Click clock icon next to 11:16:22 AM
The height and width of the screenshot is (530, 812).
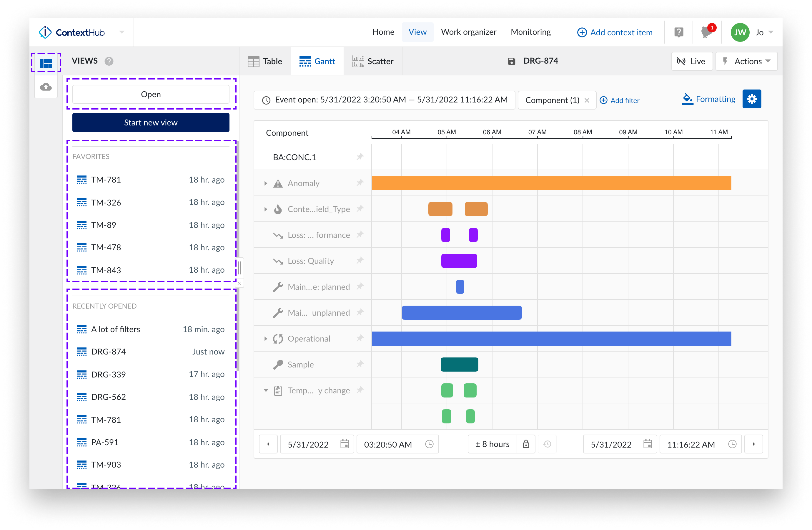732,444
